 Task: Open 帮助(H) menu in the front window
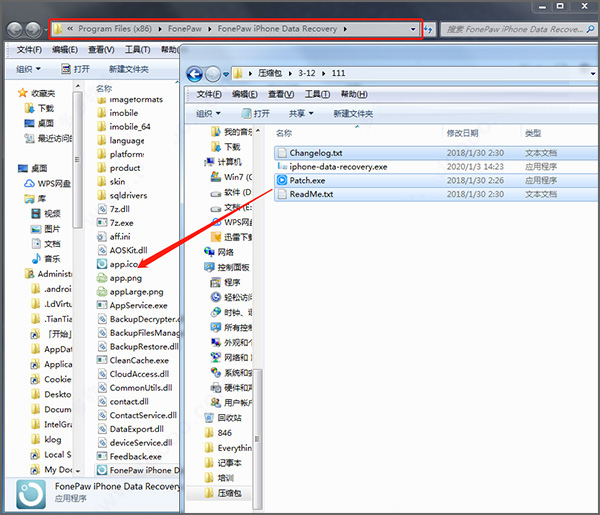(x=354, y=94)
